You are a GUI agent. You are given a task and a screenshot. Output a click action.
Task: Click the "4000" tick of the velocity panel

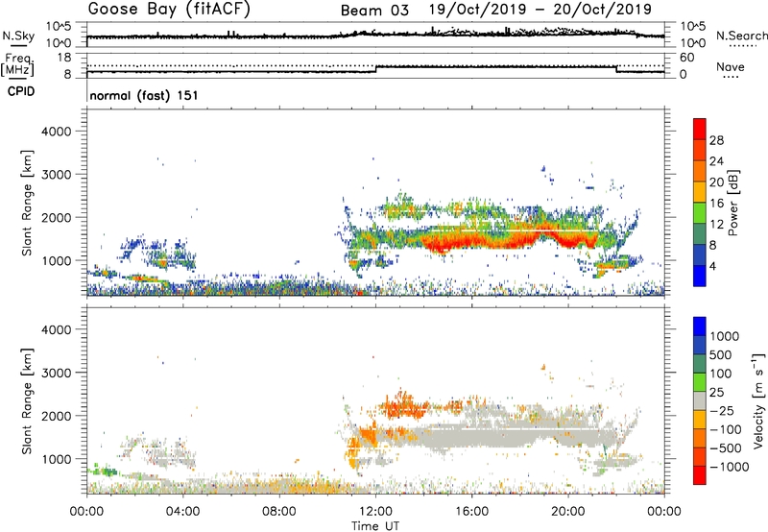tap(56, 329)
